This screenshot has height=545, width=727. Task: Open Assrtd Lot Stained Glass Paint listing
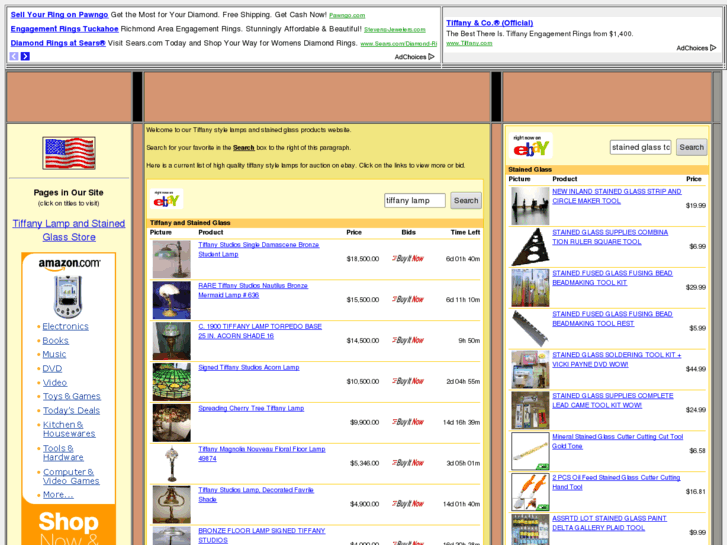pyautogui.click(x=609, y=523)
